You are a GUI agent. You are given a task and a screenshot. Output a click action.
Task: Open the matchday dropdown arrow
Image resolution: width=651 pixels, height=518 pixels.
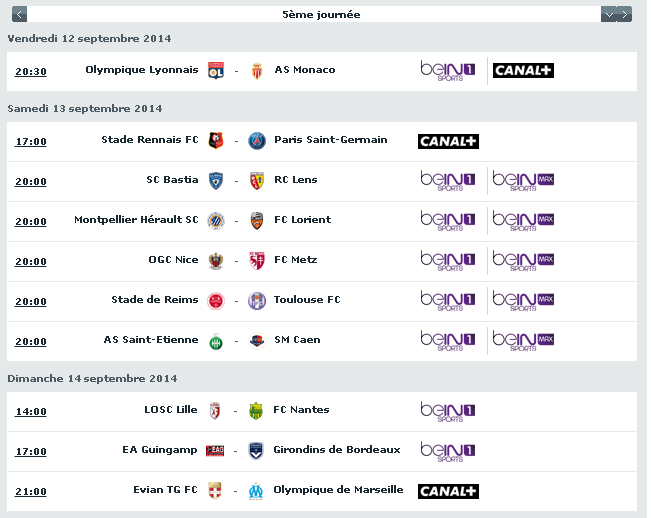tap(608, 14)
